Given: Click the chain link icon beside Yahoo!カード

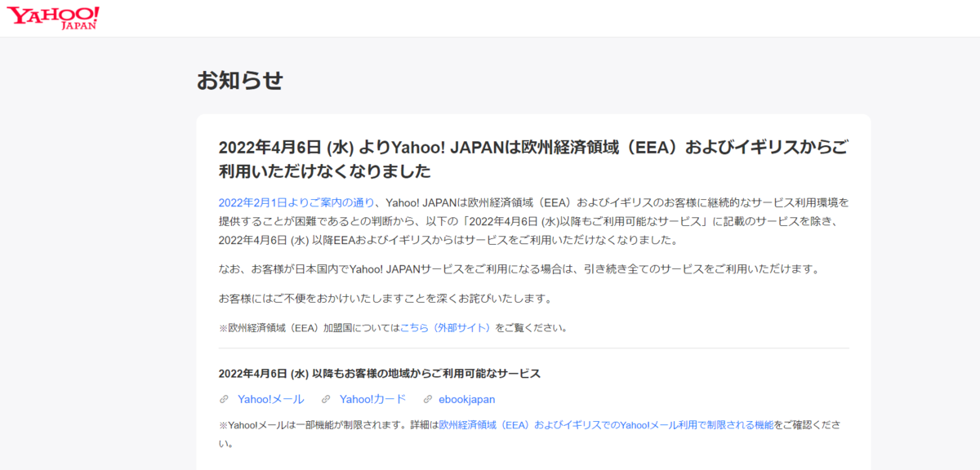Looking at the screenshot, I should (x=326, y=399).
